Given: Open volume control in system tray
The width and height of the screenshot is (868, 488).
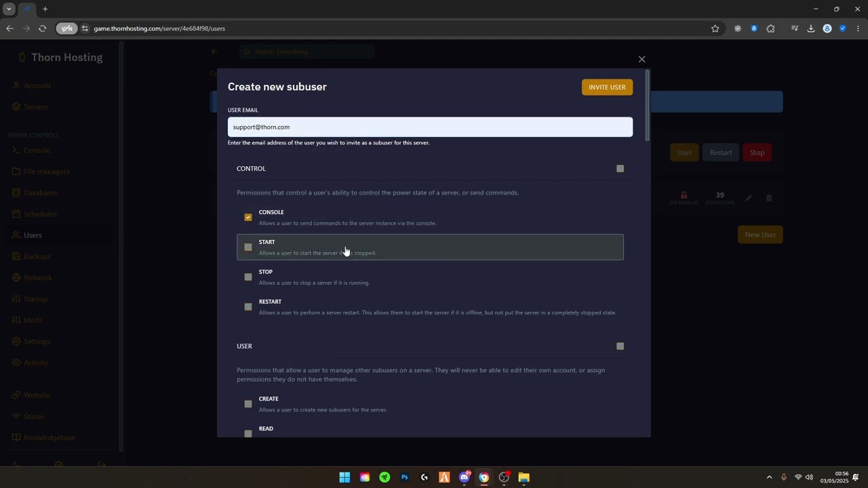Looking at the screenshot, I should [809, 477].
